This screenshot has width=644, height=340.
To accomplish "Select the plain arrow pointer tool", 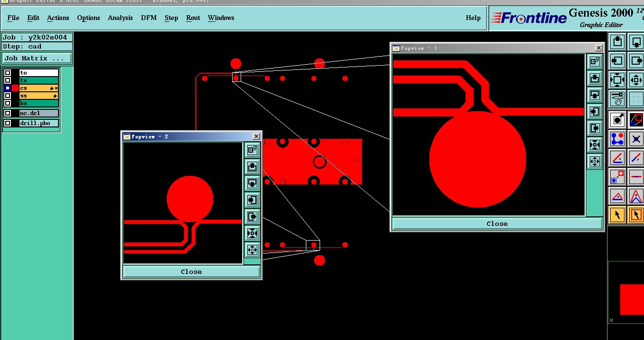I will [x=617, y=215].
